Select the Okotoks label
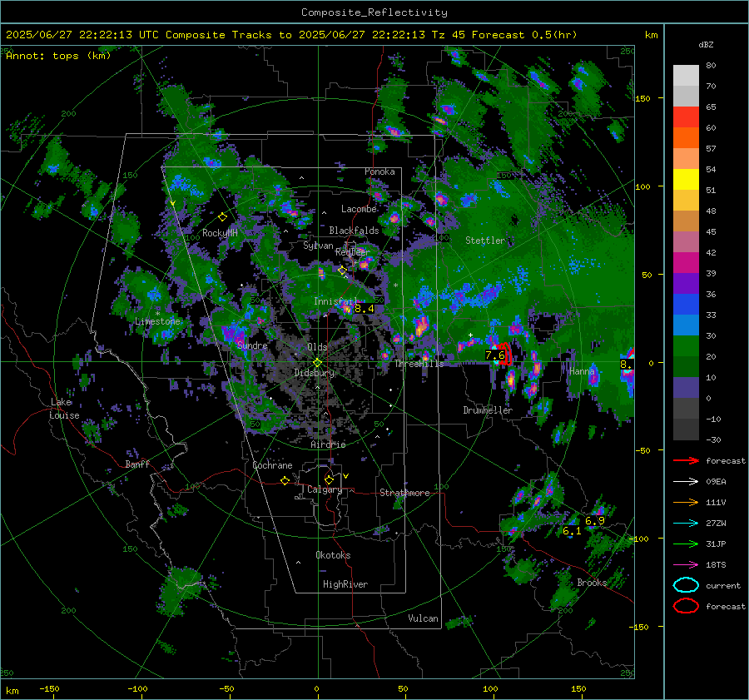The height and width of the screenshot is (700, 749). click(x=333, y=555)
